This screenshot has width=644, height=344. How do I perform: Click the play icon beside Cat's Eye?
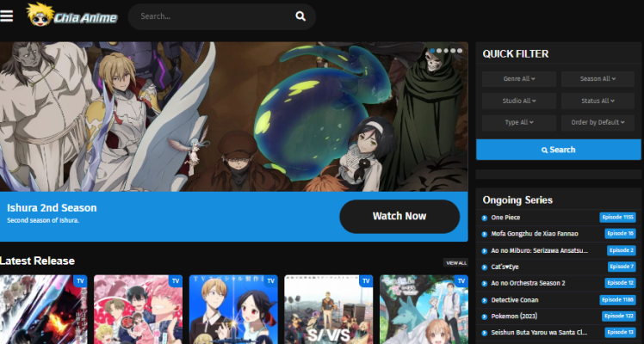click(485, 267)
